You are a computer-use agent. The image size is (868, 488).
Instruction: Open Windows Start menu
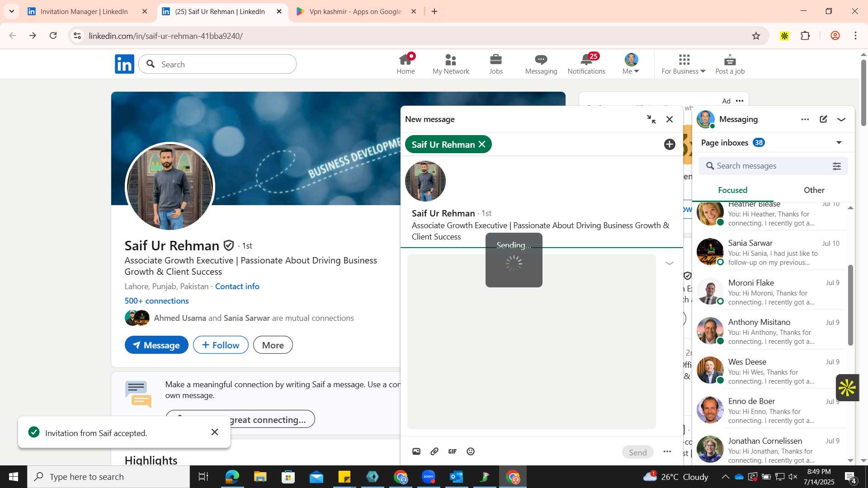coord(13,477)
